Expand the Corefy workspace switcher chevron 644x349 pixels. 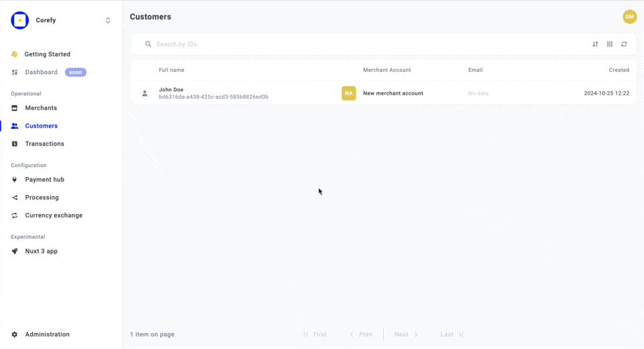108,20
